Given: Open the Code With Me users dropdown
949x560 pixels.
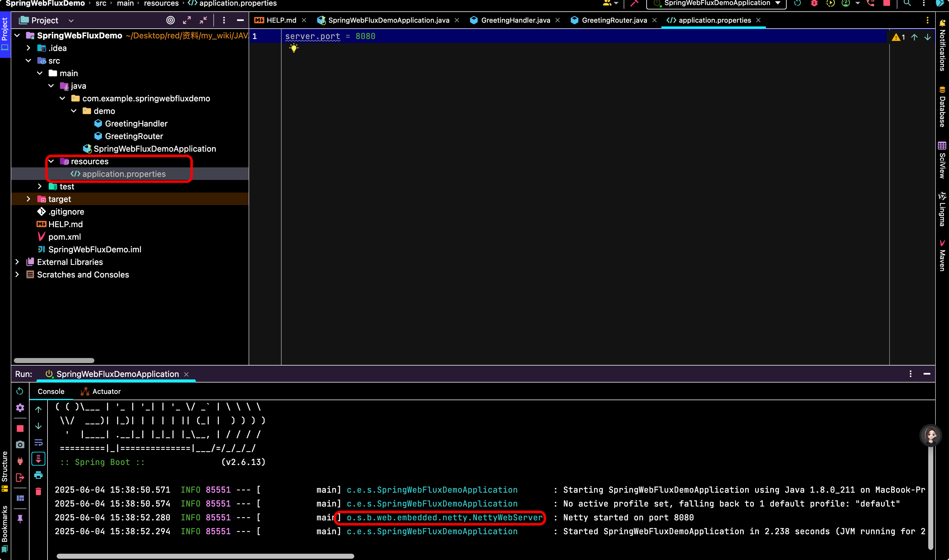Looking at the screenshot, I should (x=610, y=3).
